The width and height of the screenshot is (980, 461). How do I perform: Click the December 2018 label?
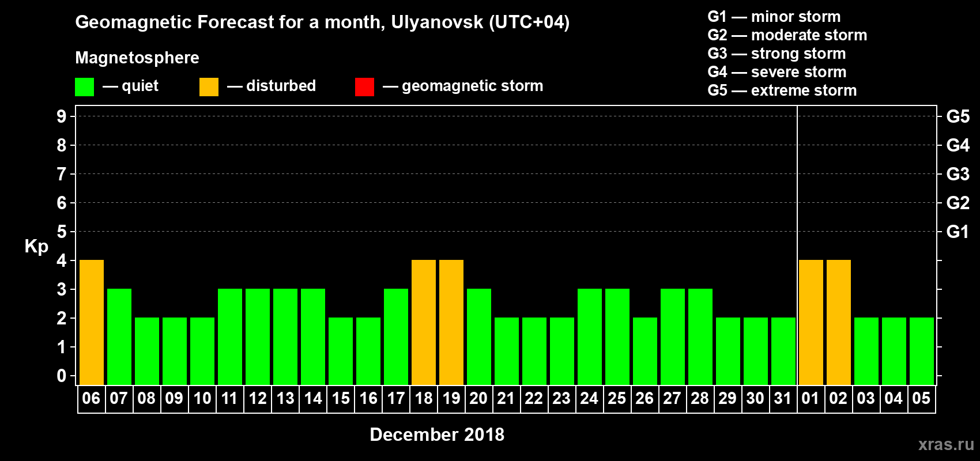[437, 434]
